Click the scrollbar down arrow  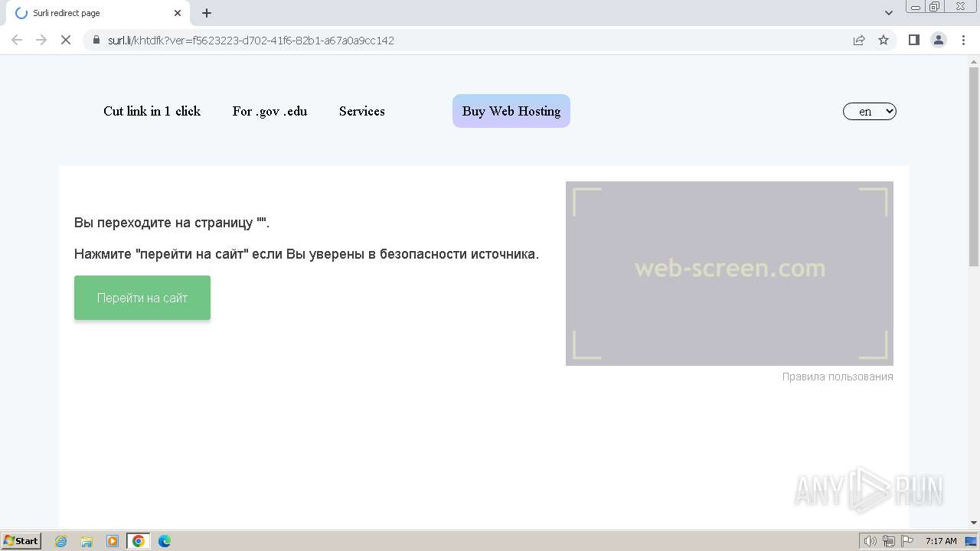click(x=974, y=523)
